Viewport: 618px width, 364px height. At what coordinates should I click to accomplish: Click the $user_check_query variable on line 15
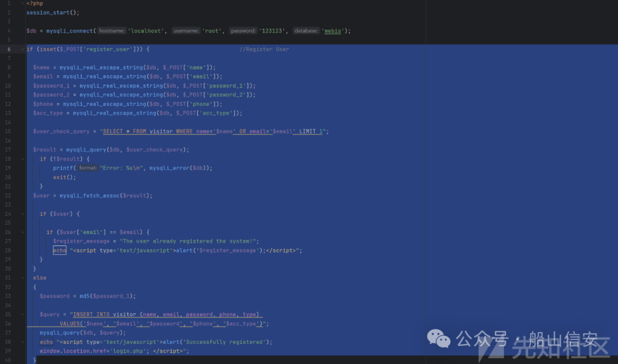tap(61, 131)
